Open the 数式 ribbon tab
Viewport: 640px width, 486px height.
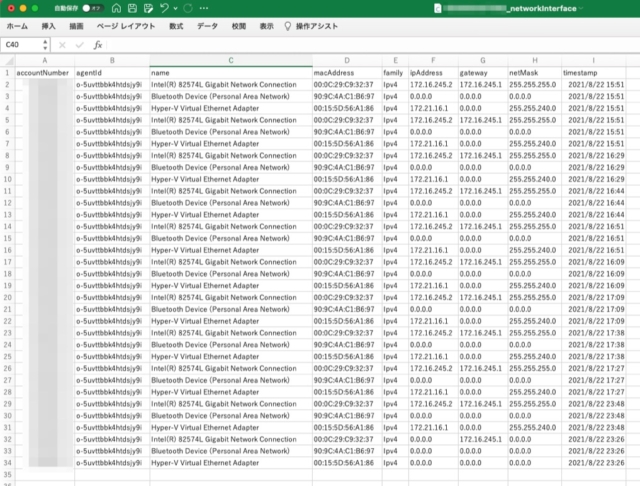click(x=176, y=27)
